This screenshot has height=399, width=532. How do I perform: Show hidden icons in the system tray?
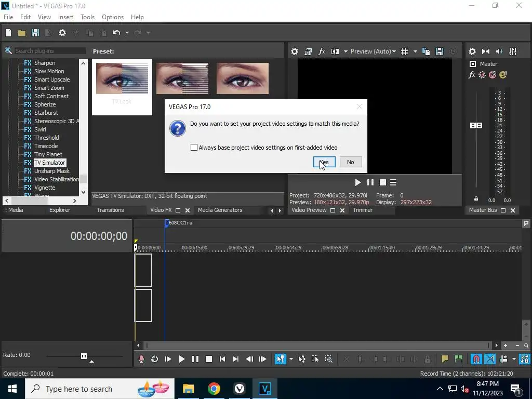point(440,389)
